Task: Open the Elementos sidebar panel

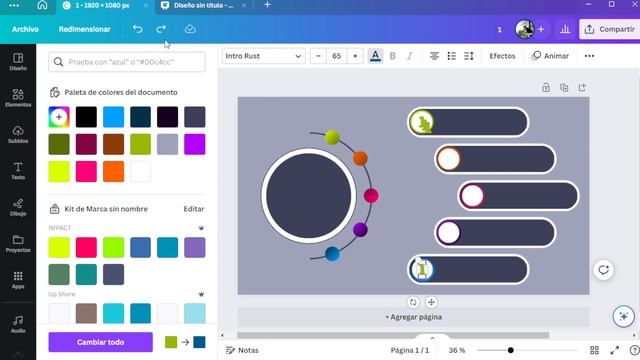Action: click(x=18, y=98)
